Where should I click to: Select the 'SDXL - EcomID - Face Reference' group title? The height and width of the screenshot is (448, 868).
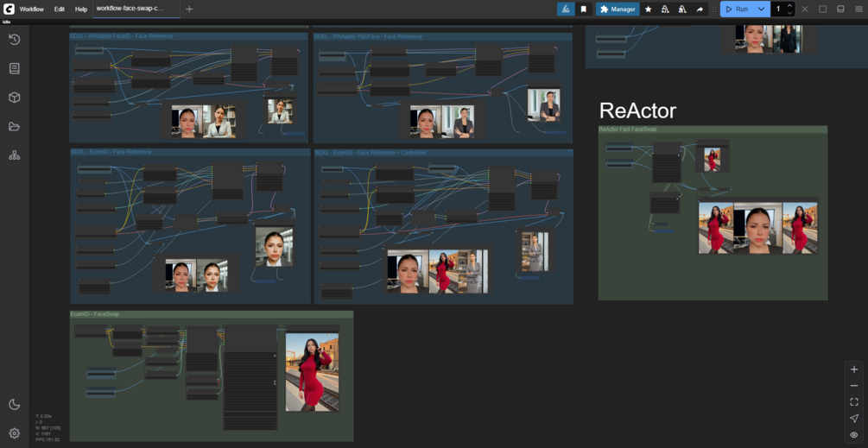coord(111,152)
